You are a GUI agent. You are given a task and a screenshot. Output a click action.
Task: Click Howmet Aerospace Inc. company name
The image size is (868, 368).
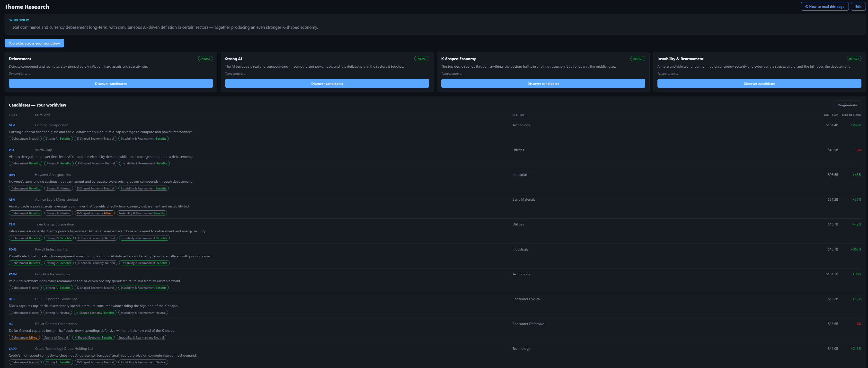click(53, 175)
